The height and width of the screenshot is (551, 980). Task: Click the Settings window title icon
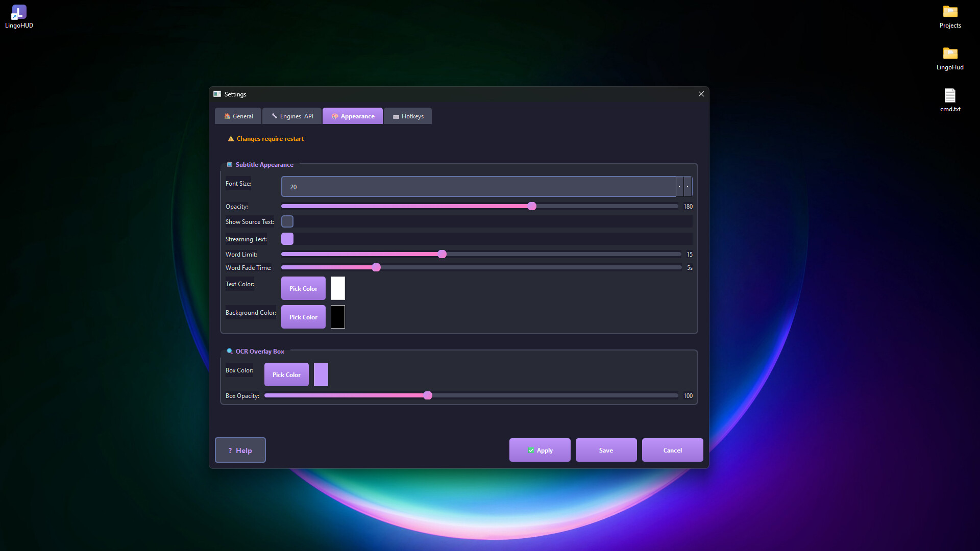click(217, 94)
